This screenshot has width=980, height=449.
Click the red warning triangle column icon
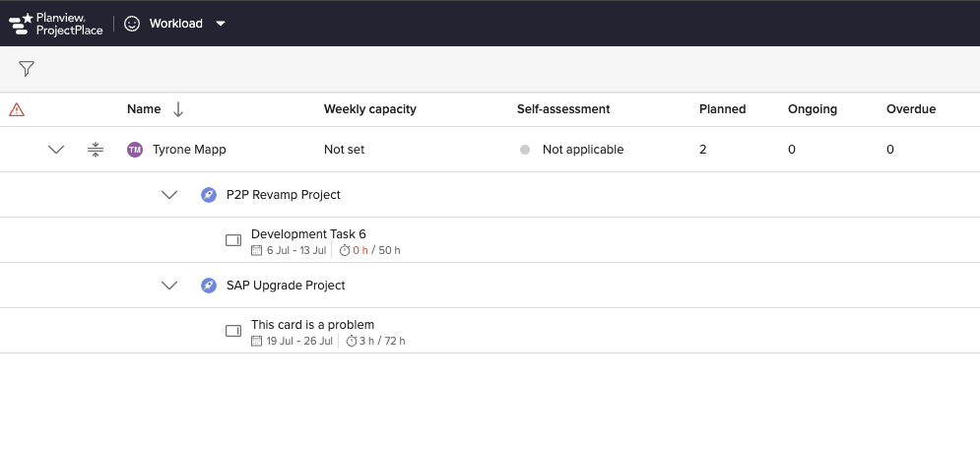tap(17, 109)
